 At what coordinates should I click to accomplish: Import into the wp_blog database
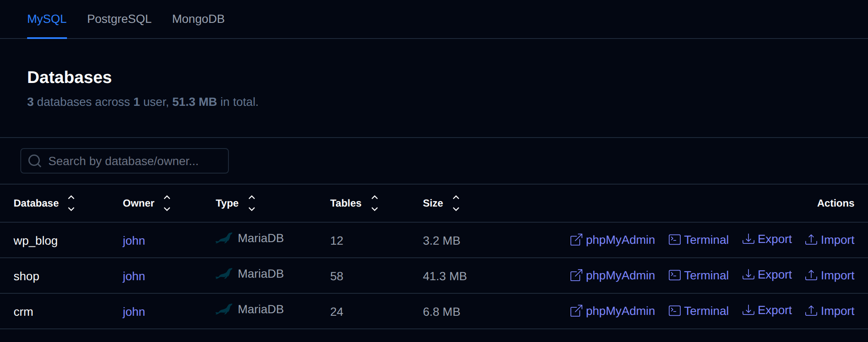click(x=829, y=240)
